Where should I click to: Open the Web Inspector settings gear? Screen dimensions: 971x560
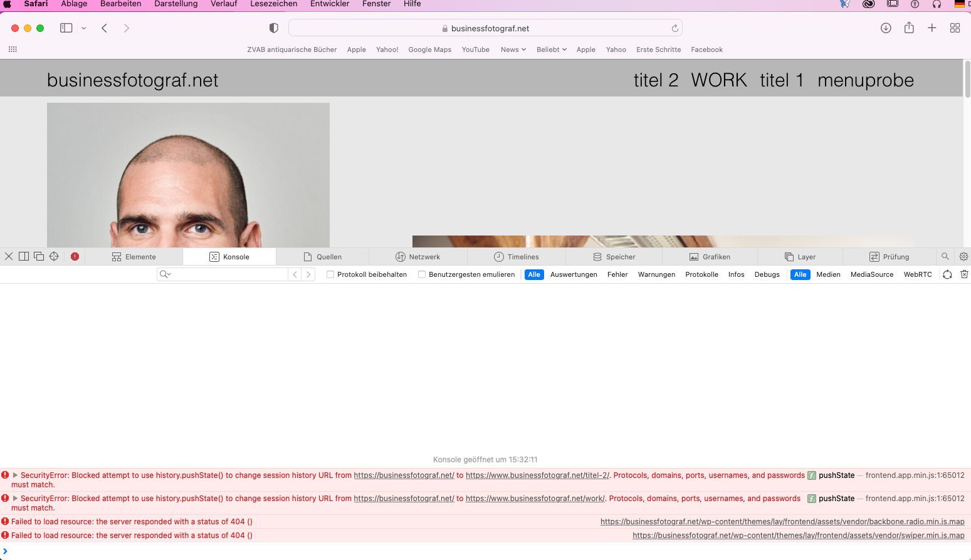(x=963, y=256)
